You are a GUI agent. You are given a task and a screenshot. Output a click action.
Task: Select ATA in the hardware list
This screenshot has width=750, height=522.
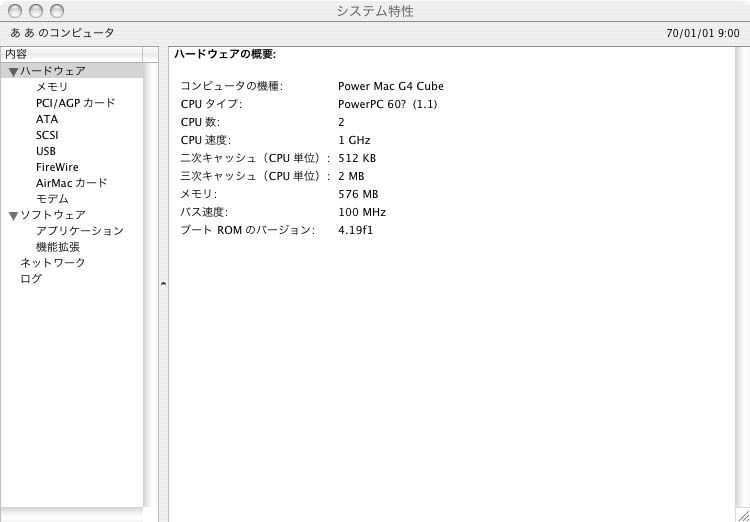coord(47,119)
